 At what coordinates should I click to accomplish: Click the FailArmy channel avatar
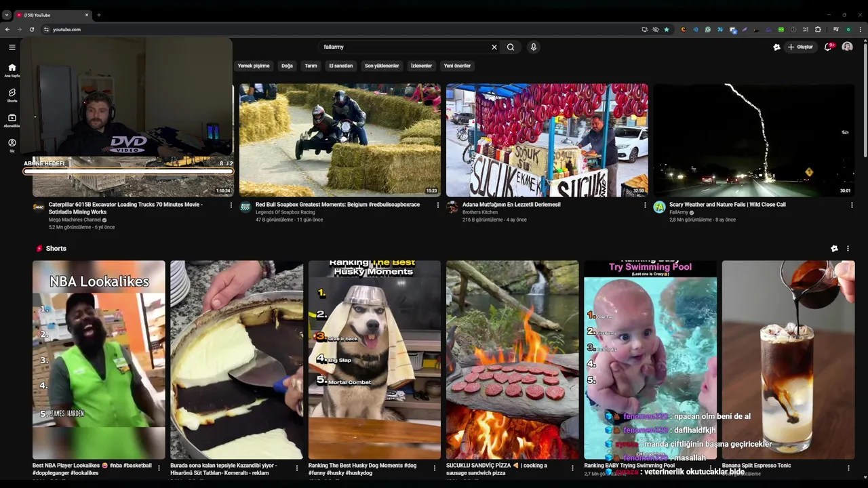(x=659, y=207)
